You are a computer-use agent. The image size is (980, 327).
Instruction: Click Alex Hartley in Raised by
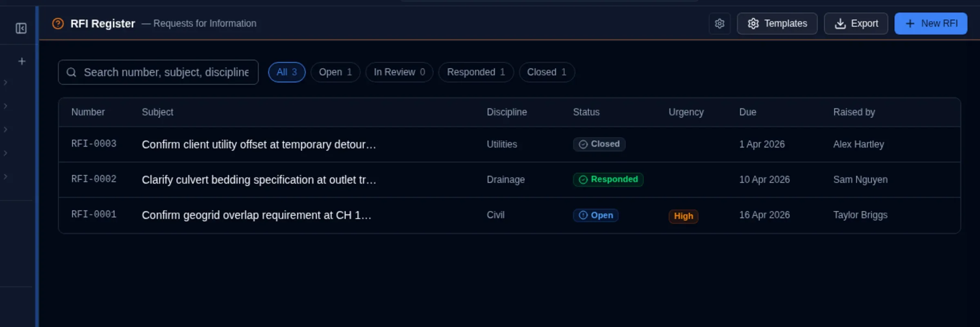coord(858,144)
